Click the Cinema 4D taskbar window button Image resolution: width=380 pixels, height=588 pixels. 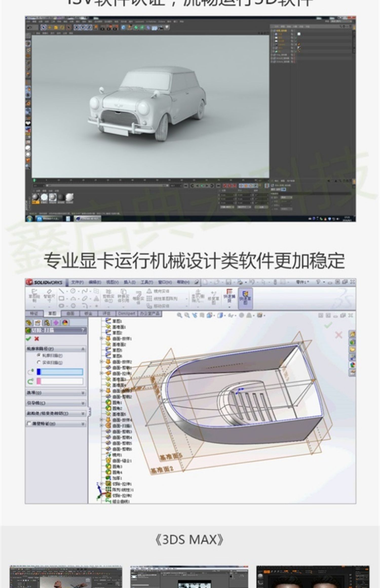(87, 219)
